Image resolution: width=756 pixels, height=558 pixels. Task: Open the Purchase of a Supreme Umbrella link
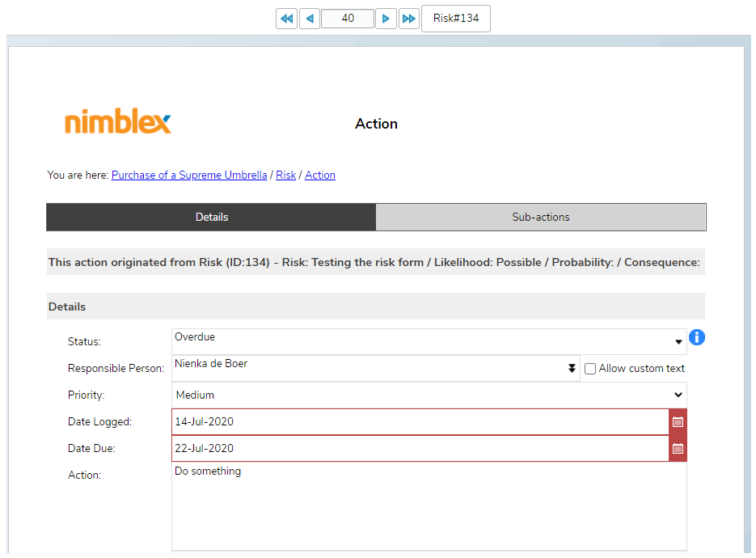click(x=189, y=175)
